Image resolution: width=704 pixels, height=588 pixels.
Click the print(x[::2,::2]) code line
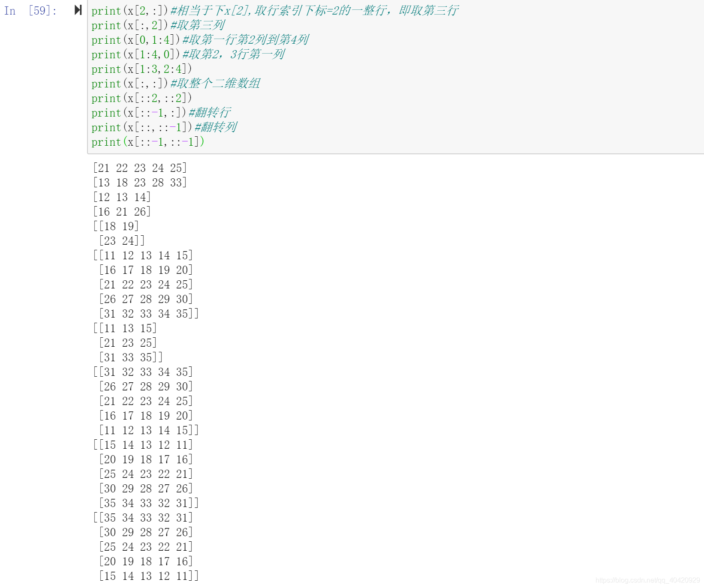pyautogui.click(x=141, y=98)
